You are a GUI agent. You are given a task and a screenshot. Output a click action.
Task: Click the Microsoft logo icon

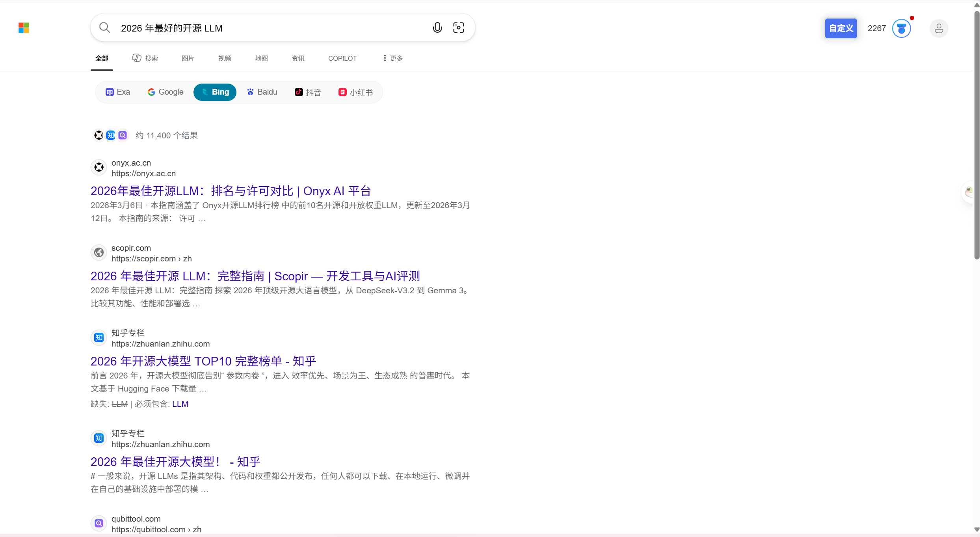[x=24, y=28]
